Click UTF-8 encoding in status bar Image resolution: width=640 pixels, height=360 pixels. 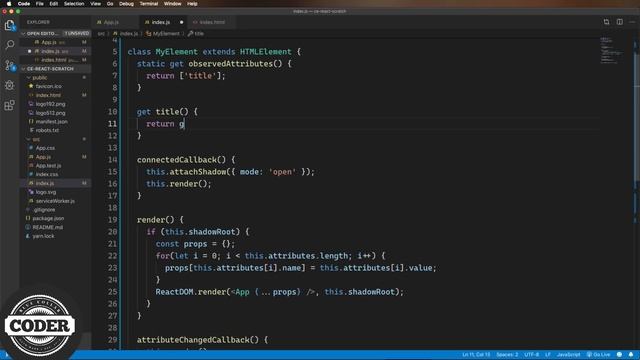pyautogui.click(x=531, y=355)
